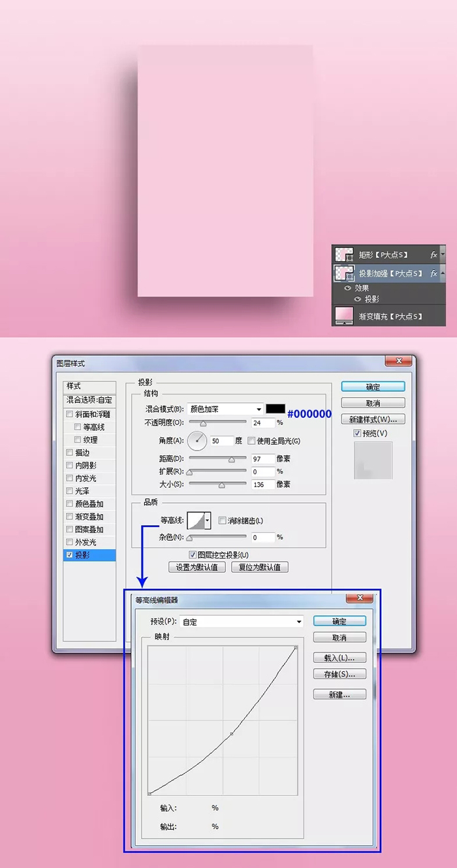The image size is (457, 868).
Task: Open the 等高线 contour picker arrow
Action: click(x=208, y=521)
